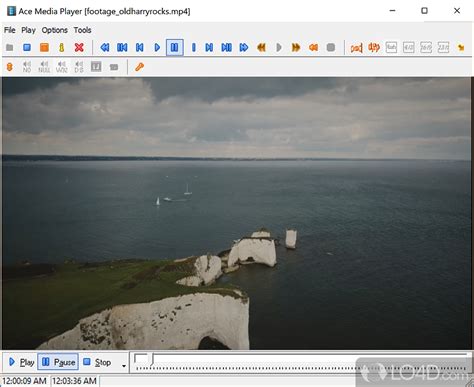Click the Pause button in the bottom bar
The image size is (474, 387).
tap(58, 362)
